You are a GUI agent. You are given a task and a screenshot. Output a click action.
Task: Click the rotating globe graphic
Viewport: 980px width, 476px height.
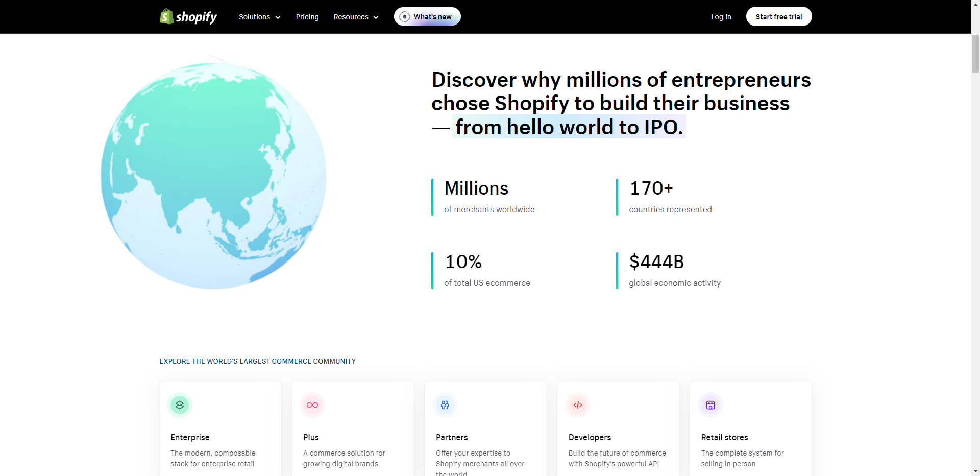(213, 175)
